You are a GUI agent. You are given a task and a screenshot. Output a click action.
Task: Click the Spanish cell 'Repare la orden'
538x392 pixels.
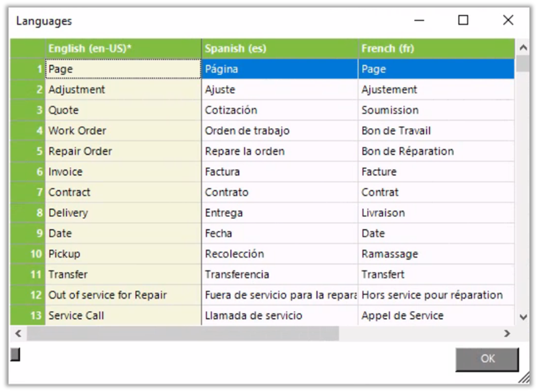click(x=279, y=152)
